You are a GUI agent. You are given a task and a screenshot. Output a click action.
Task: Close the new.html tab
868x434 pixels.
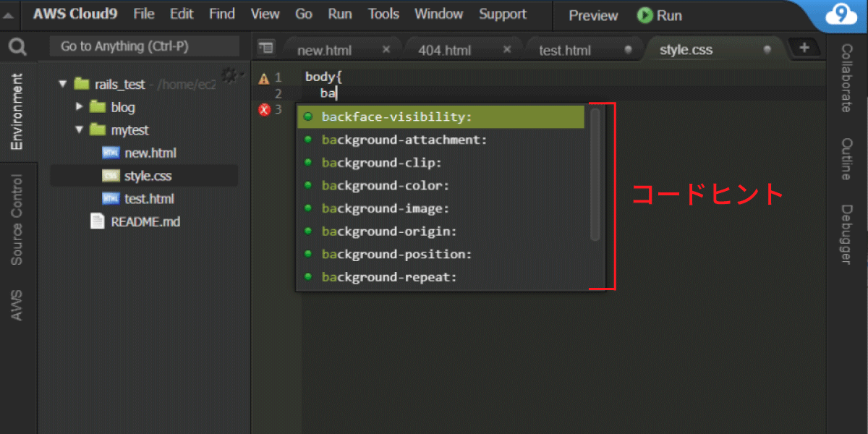point(386,49)
